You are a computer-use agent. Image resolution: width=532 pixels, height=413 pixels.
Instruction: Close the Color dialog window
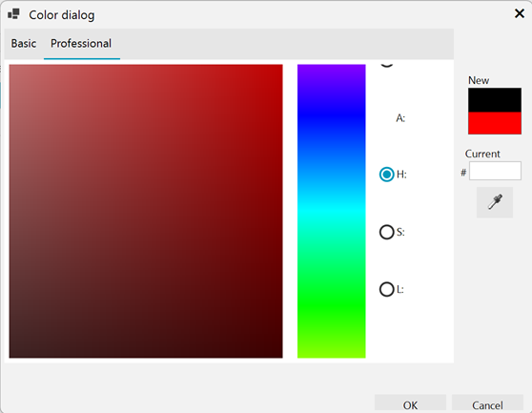[x=520, y=13]
